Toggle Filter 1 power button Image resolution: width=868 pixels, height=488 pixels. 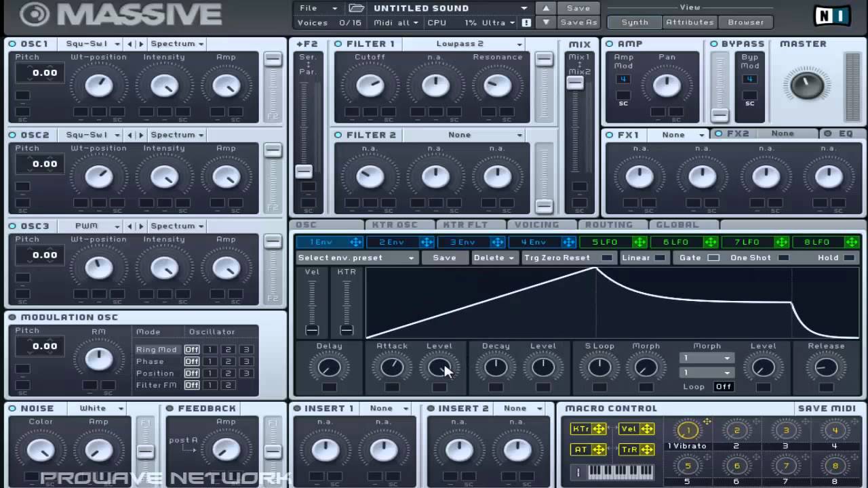[x=338, y=43]
